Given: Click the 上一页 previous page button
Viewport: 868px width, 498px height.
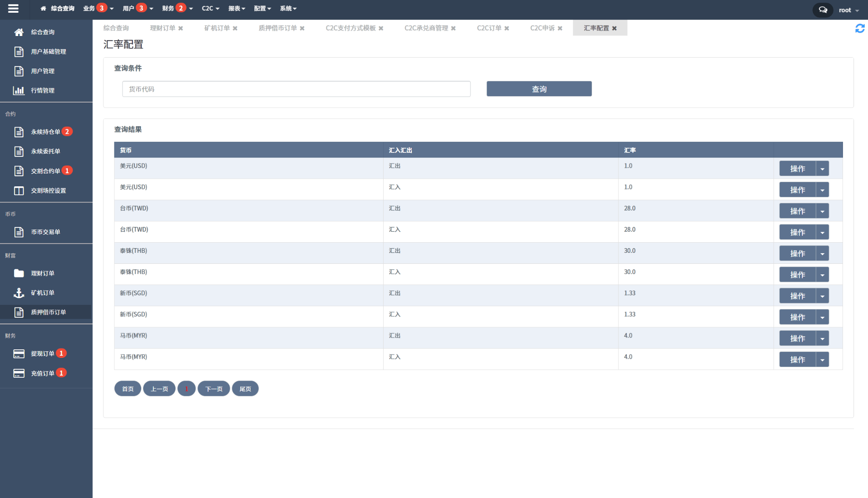Looking at the screenshot, I should [x=159, y=389].
